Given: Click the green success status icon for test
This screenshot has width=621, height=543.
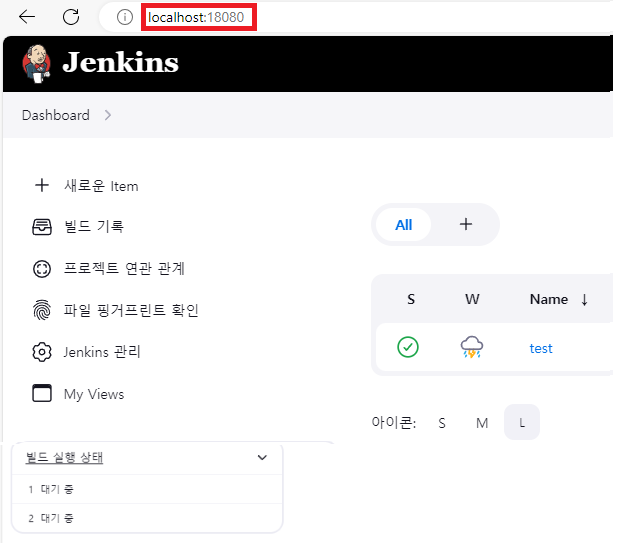Looking at the screenshot, I should click(x=408, y=347).
